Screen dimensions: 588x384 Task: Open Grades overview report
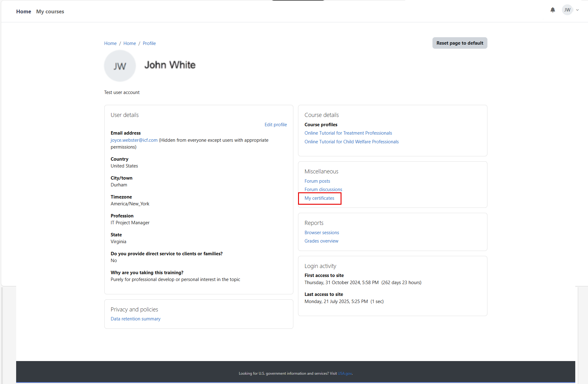tap(321, 241)
